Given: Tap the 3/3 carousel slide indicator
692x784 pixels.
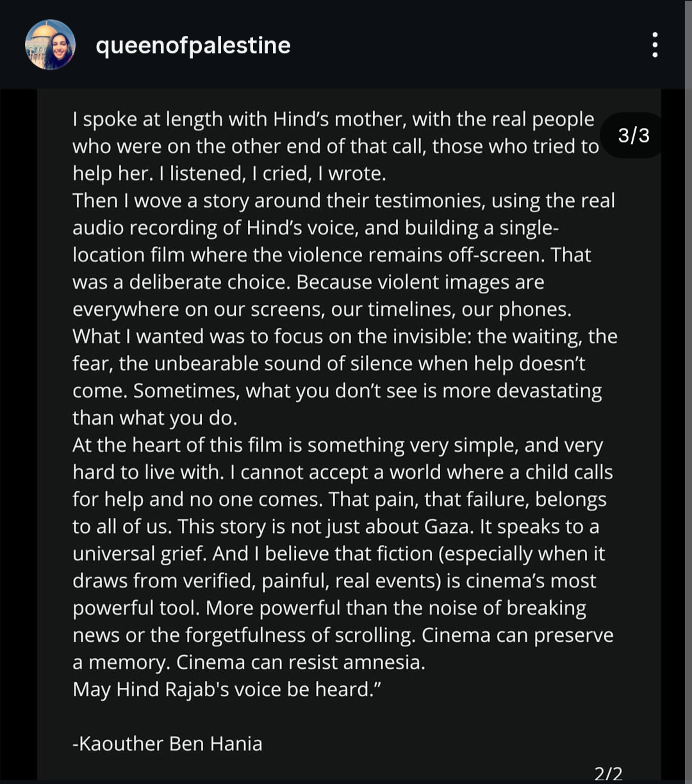Looking at the screenshot, I should coord(633,136).
